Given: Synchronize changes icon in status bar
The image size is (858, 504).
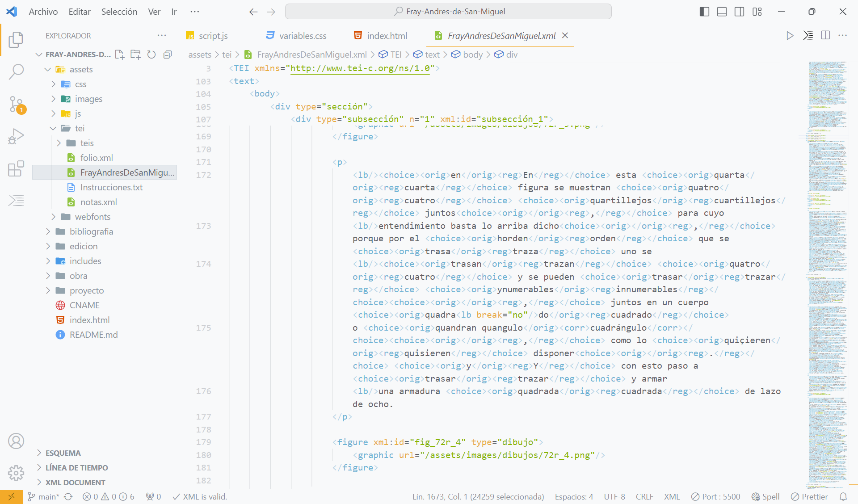Looking at the screenshot, I should [x=68, y=497].
